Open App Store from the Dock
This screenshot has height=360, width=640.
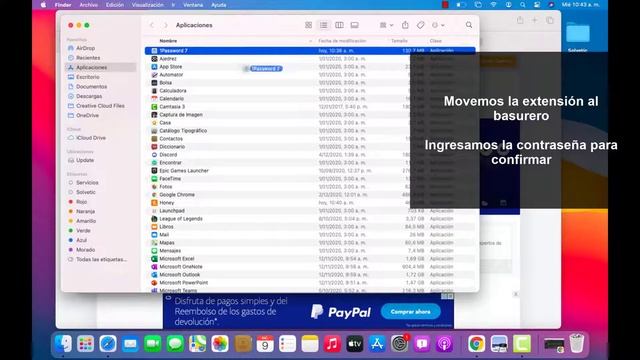pos(377,344)
